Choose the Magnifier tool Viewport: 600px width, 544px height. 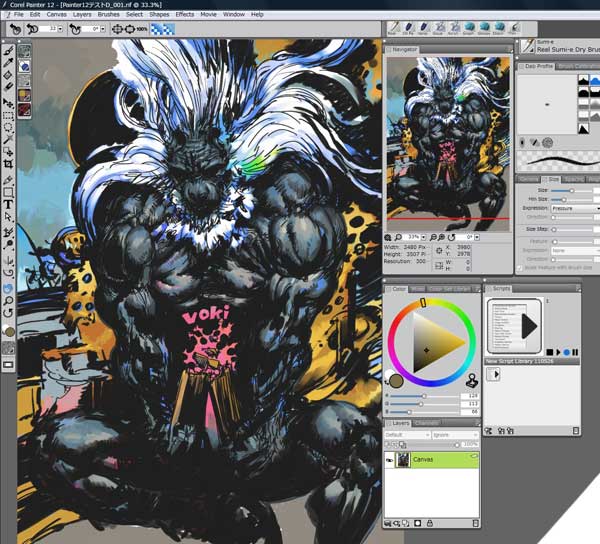click(8, 301)
